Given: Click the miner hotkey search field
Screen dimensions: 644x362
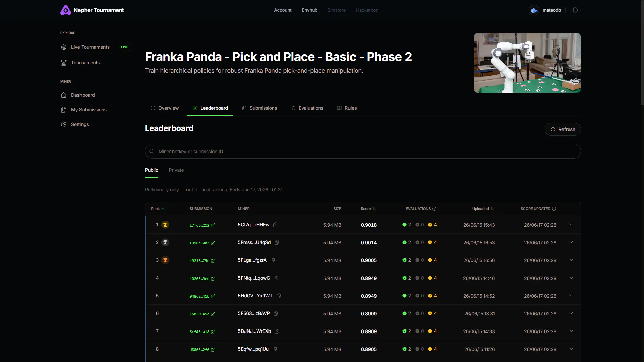Looking at the screenshot, I should 363,151.
